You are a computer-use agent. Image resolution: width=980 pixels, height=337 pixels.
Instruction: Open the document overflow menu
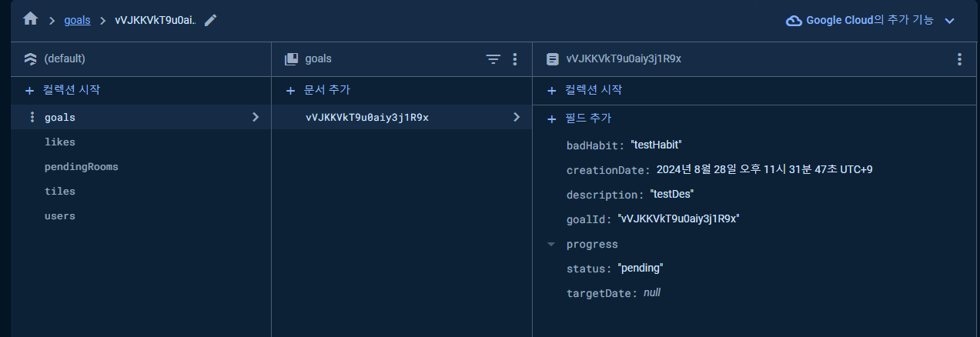pos(959,58)
